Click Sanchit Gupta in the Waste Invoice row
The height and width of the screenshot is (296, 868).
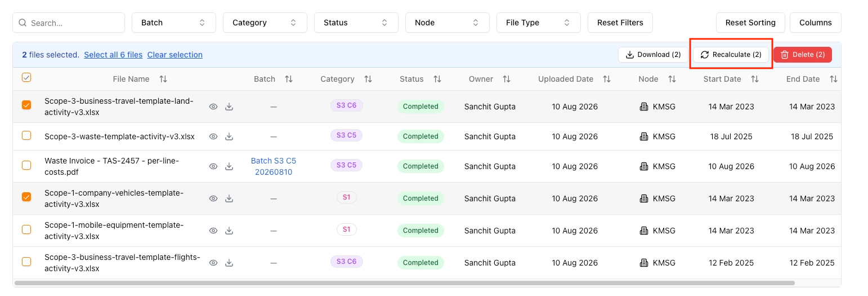(490, 166)
